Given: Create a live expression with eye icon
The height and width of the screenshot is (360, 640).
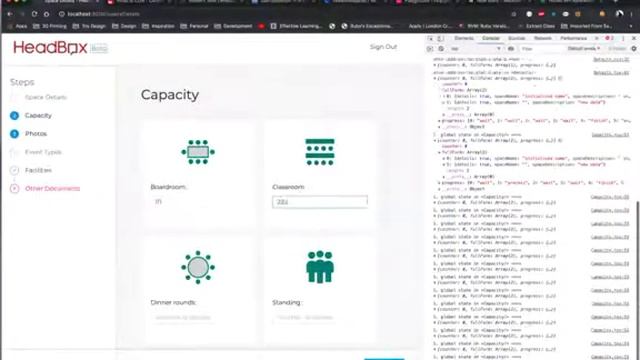Looking at the screenshot, I should tap(511, 49).
